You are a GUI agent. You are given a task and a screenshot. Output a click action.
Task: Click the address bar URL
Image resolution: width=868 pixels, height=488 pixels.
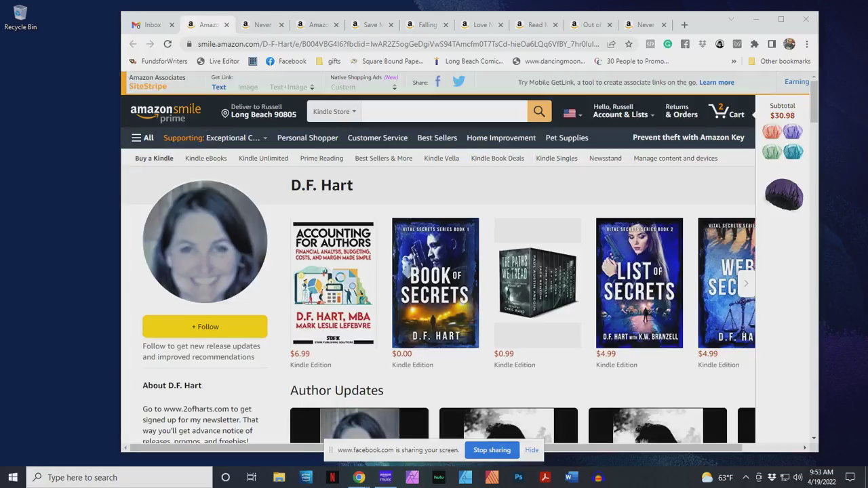(398, 44)
